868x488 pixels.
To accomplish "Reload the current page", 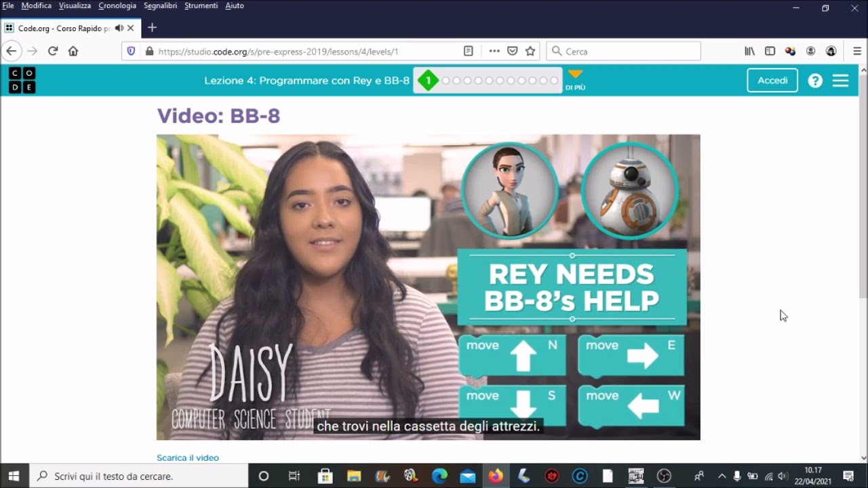I will (53, 51).
